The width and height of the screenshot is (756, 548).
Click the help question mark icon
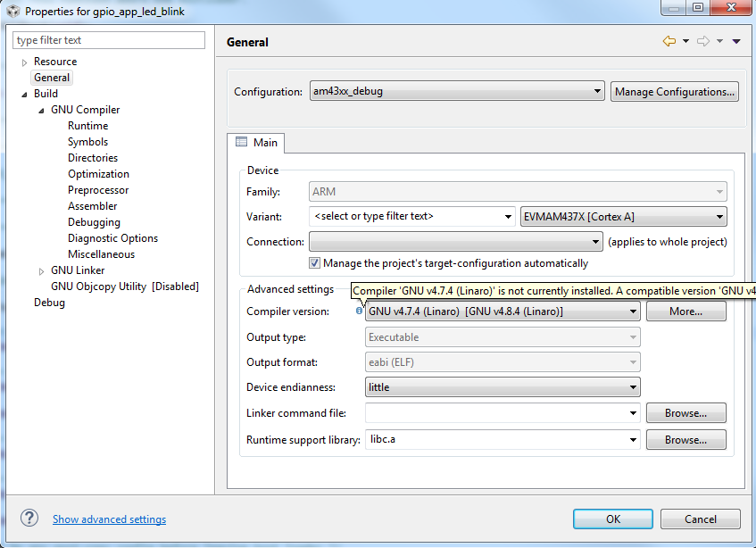pyautogui.click(x=29, y=519)
